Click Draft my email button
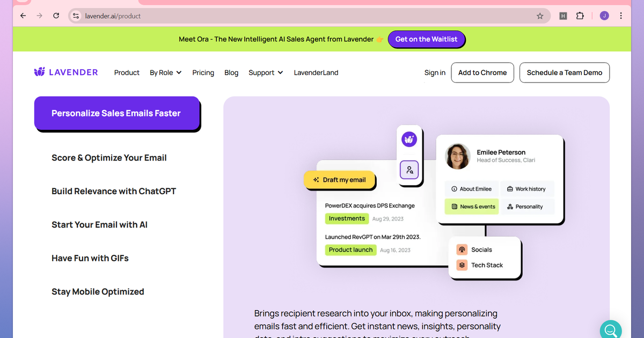The height and width of the screenshot is (338, 644). click(x=339, y=180)
